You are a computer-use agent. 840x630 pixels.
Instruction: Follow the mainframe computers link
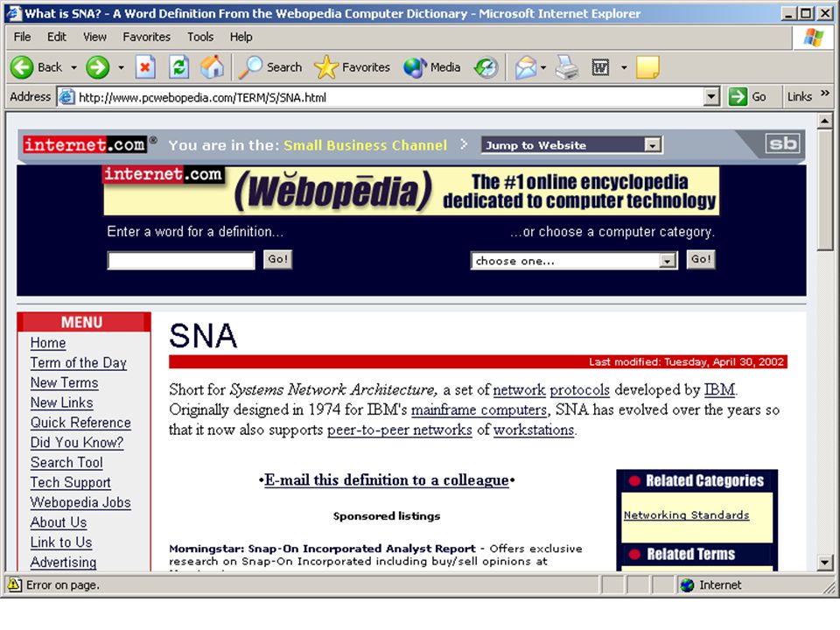pos(479,409)
